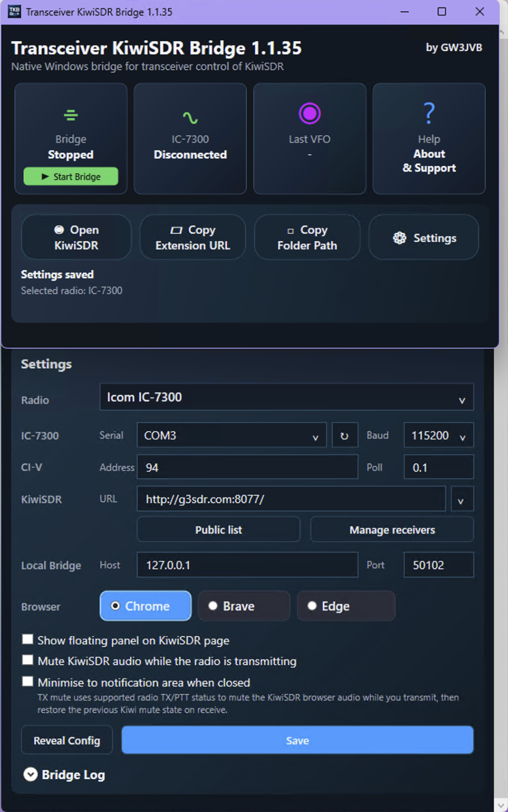Click the Reveal Config button
Screen dimensions: 508x812
click(67, 741)
